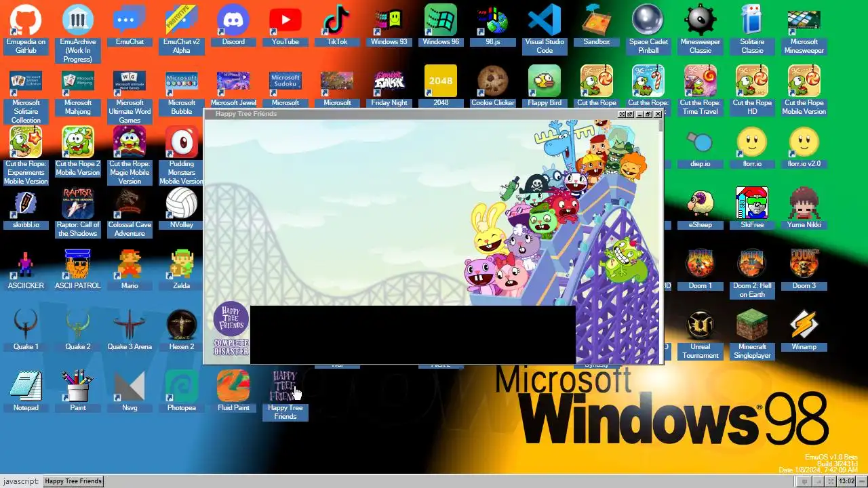868x488 pixels.
Task: Open the EmuChat desktop icon
Action: coord(130,21)
